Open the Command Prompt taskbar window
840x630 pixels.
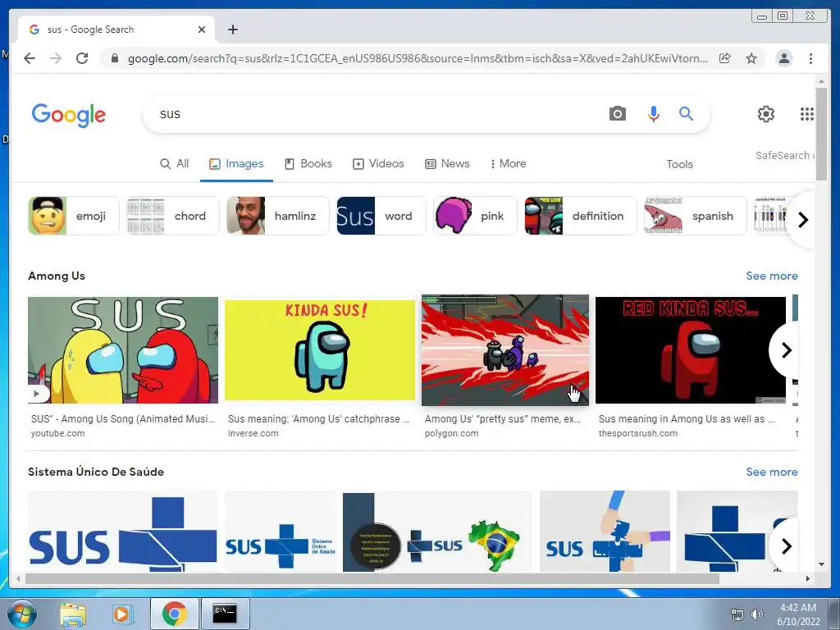(x=225, y=614)
